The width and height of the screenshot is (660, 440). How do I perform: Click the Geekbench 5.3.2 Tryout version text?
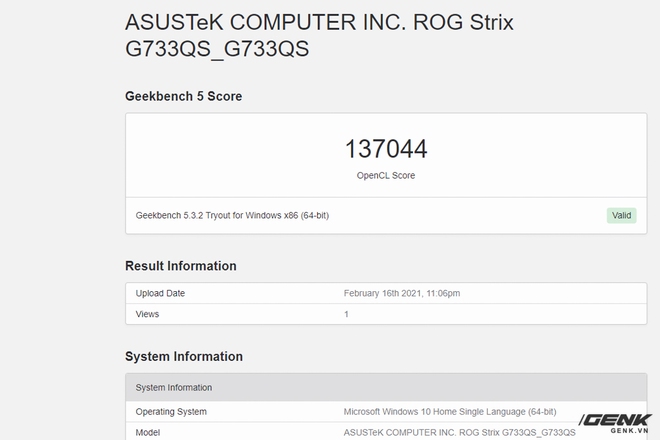[x=232, y=216]
